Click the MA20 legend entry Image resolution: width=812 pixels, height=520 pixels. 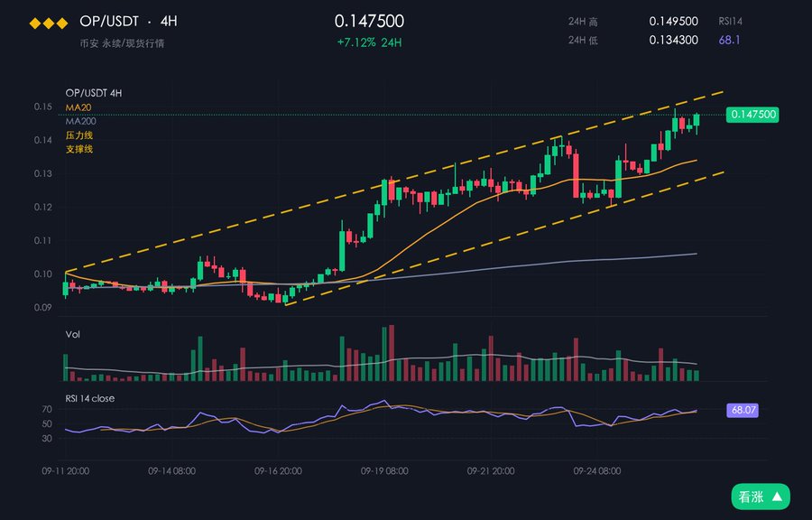click(x=78, y=107)
